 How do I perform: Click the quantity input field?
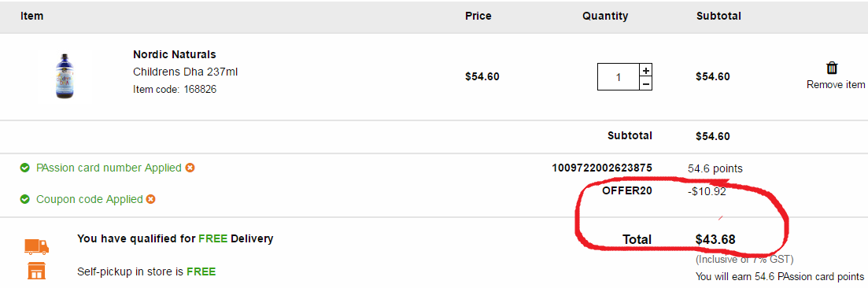click(619, 77)
